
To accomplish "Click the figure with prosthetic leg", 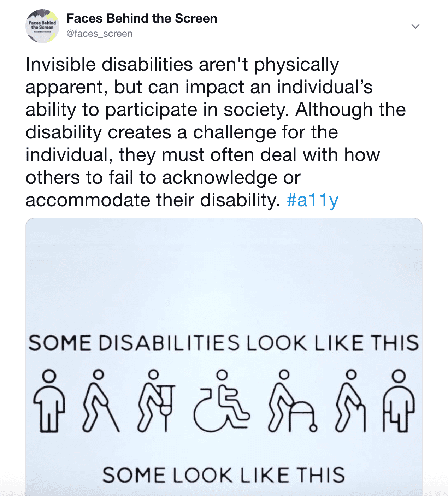I will [x=399, y=401].
